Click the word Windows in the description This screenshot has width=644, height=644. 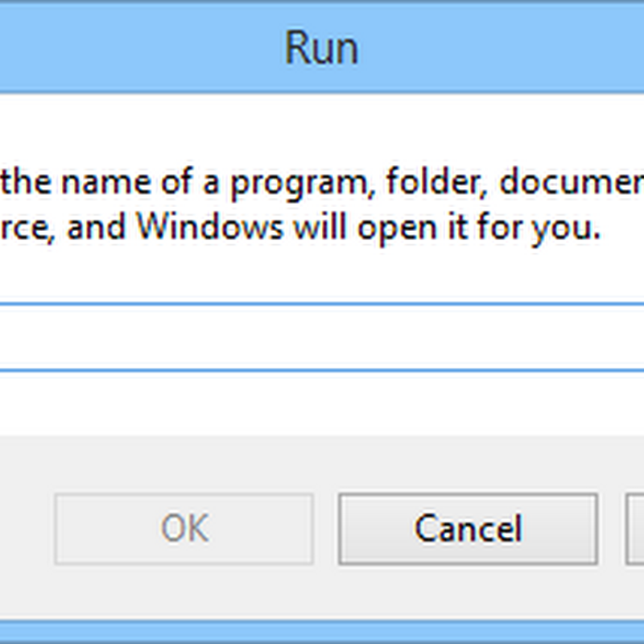210,227
